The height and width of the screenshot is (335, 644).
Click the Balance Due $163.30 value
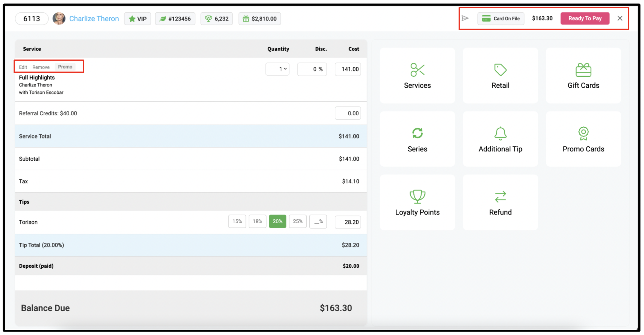[x=336, y=308]
